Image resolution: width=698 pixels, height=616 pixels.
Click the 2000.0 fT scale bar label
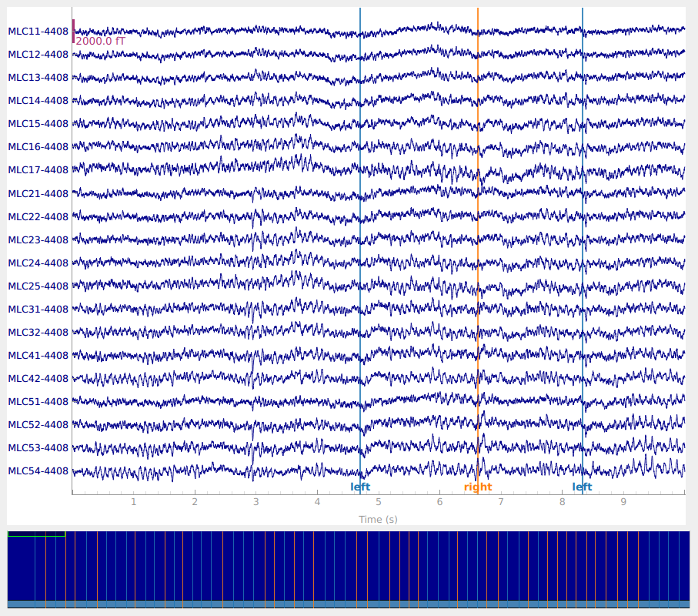tap(100, 42)
